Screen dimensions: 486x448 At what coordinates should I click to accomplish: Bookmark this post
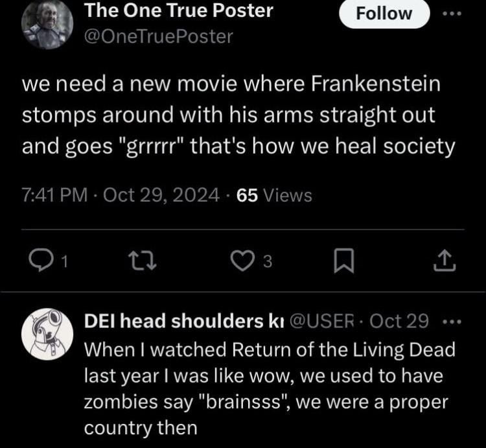pyautogui.click(x=342, y=261)
